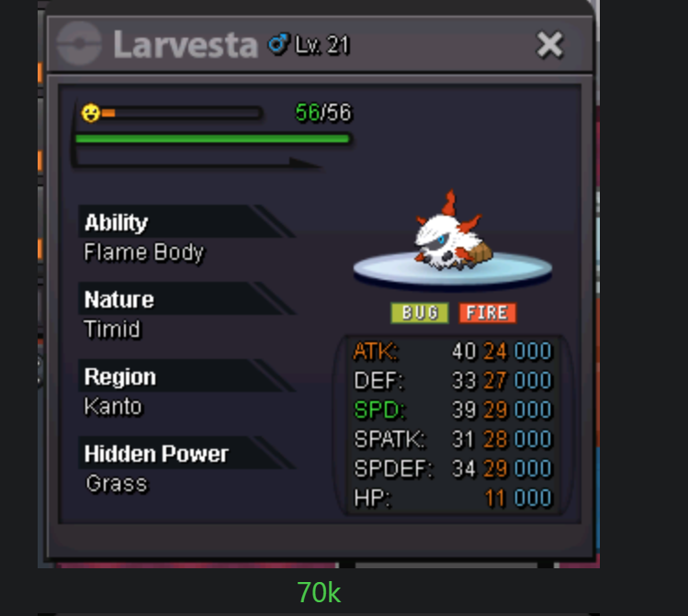The image size is (688, 616).
Task: Click the empty experience bar arrow
Action: click(198, 162)
